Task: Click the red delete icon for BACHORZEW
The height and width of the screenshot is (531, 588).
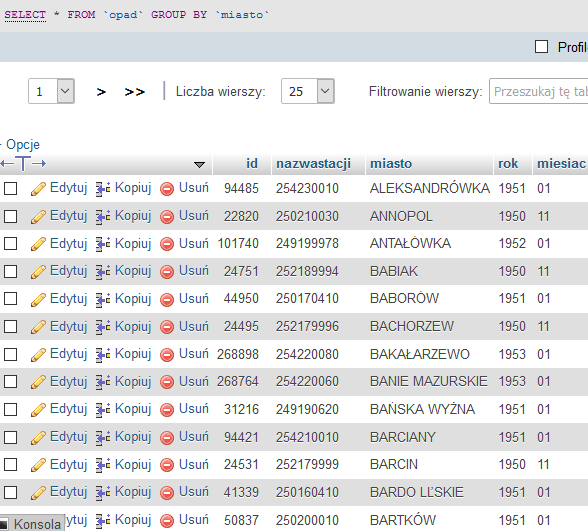Action: click(x=167, y=327)
